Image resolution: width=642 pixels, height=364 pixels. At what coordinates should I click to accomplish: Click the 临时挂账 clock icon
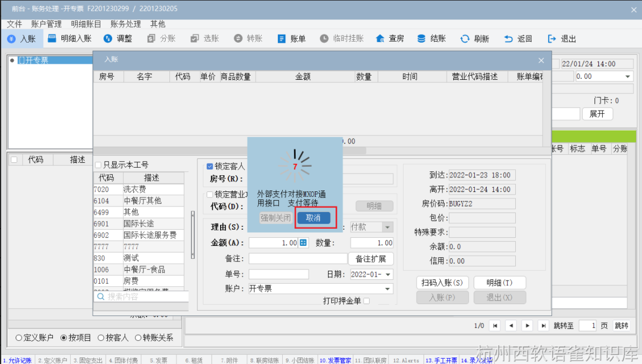tap(324, 38)
